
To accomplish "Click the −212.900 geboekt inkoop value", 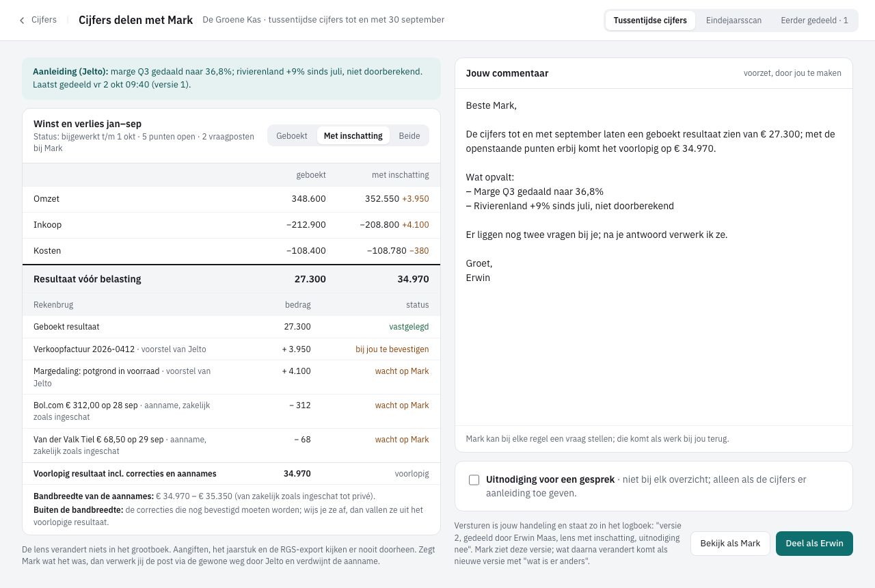I will pyautogui.click(x=306, y=225).
